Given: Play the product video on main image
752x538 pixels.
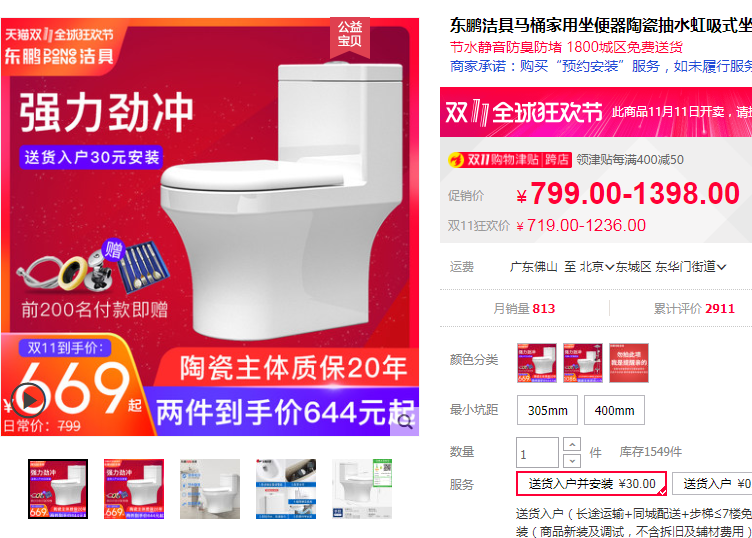Looking at the screenshot, I should [28, 399].
